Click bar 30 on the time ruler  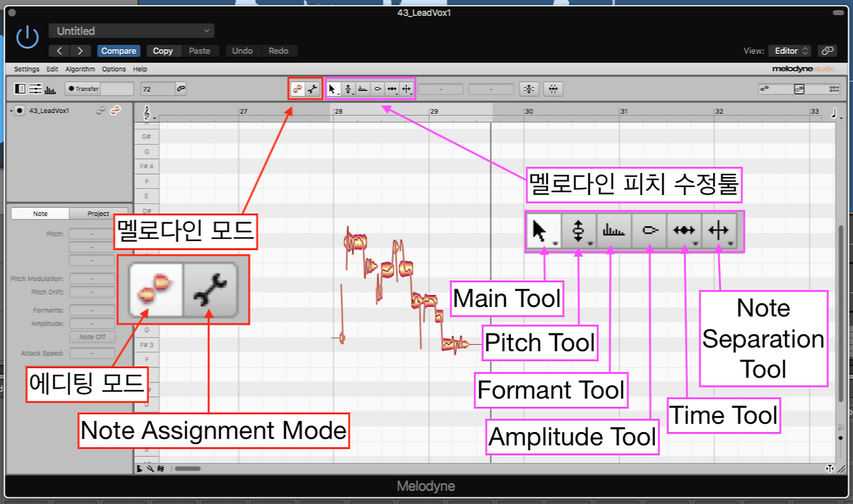pos(529,111)
